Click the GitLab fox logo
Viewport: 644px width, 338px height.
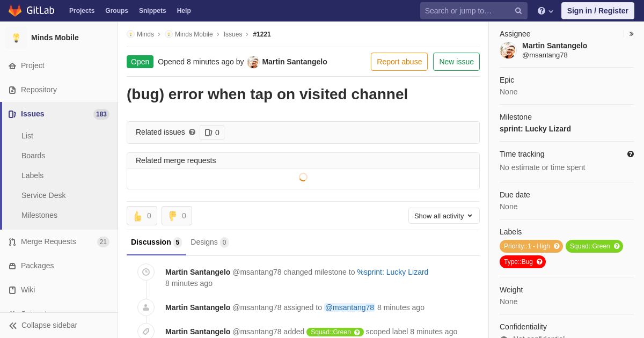pos(15,11)
